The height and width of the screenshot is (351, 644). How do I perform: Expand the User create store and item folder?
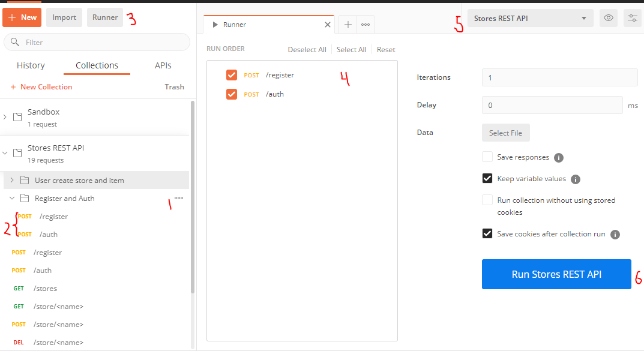[x=12, y=180]
